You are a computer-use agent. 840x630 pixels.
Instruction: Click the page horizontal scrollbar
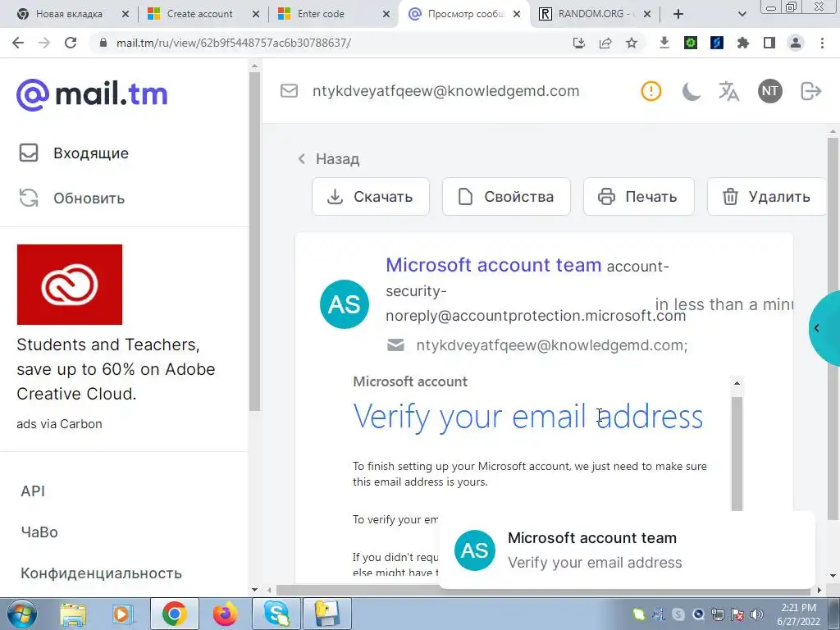pyautogui.click(x=545, y=590)
